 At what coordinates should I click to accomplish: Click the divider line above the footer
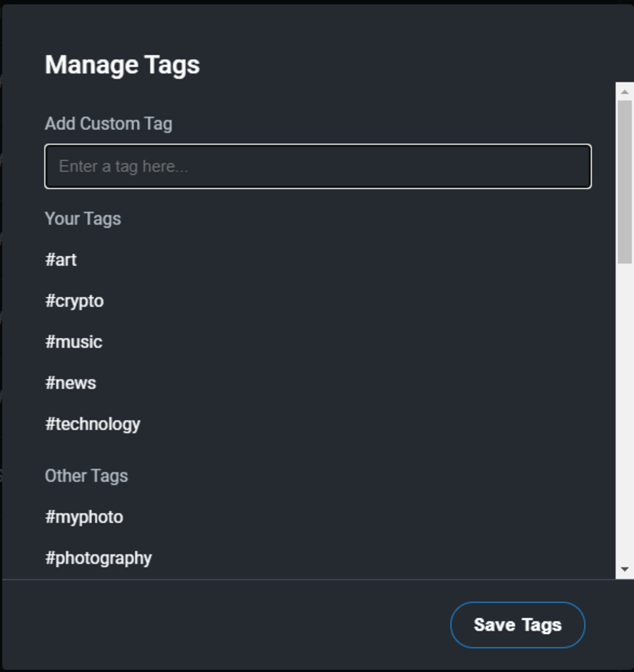308,579
